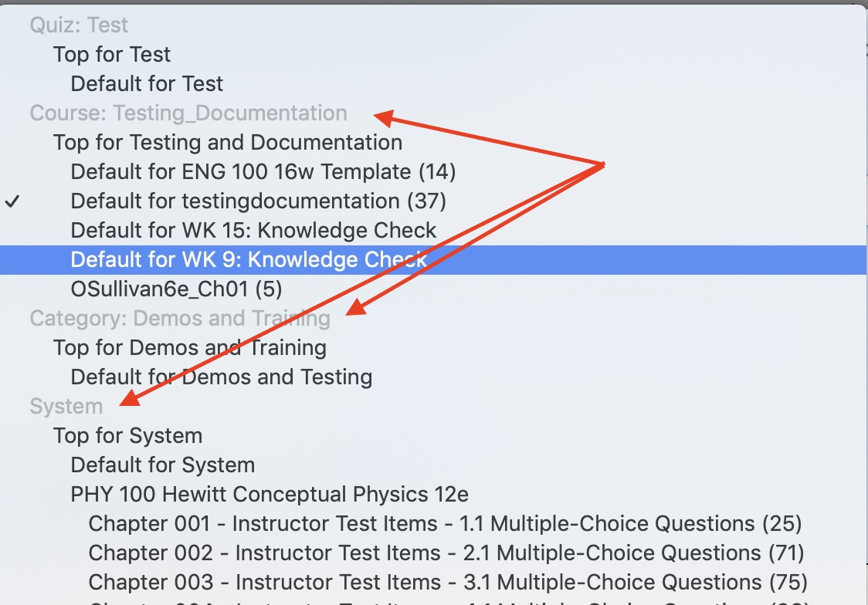
Task: Select 'Top for Demos and Training'
Action: [189, 348]
